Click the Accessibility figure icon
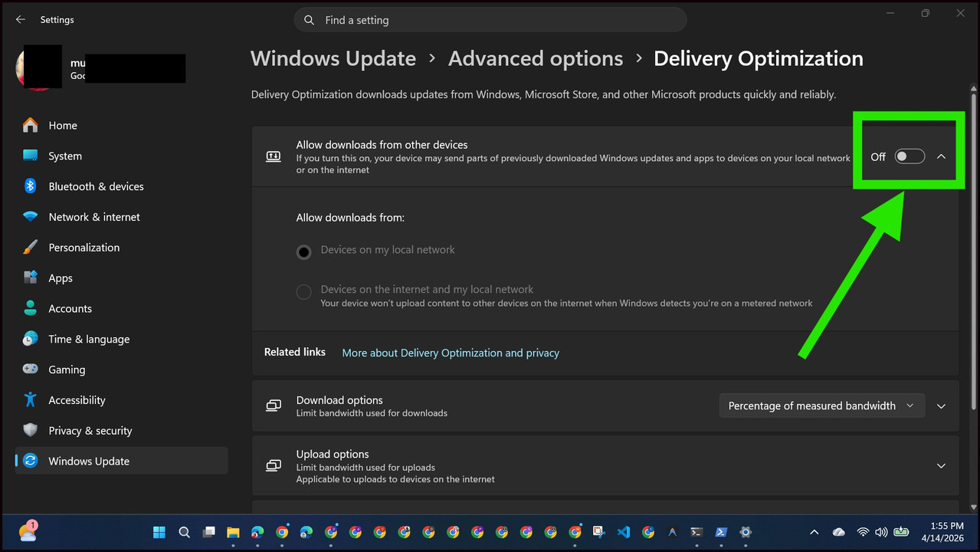Image resolution: width=980 pixels, height=552 pixels. (x=31, y=399)
